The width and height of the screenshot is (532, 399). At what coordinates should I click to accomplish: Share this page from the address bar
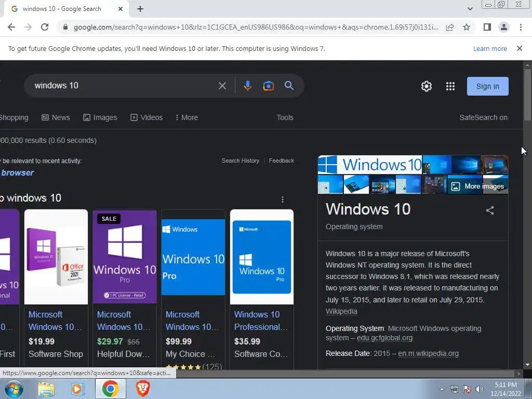click(x=450, y=27)
